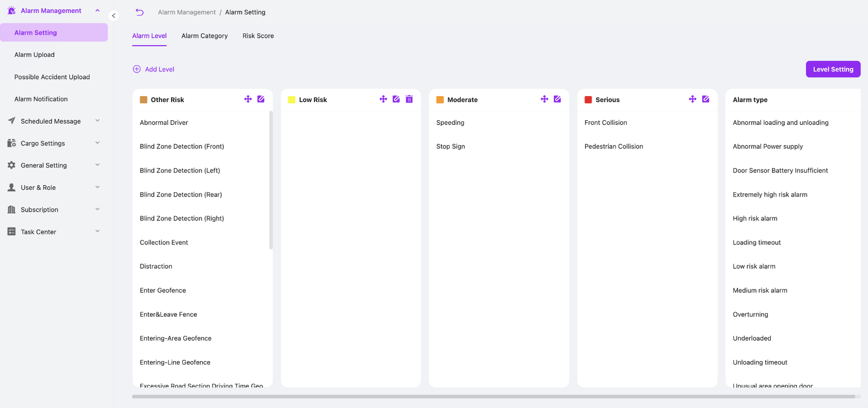The height and width of the screenshot is (408, 868).
Task: Open the edit pencil icon on Moderate
Action: point(557,99)
